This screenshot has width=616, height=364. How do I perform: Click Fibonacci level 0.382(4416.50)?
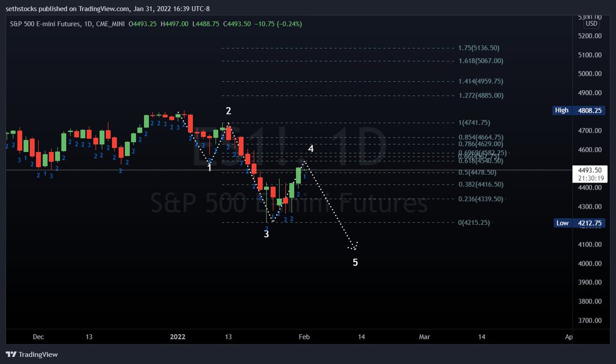coord(480,184)
